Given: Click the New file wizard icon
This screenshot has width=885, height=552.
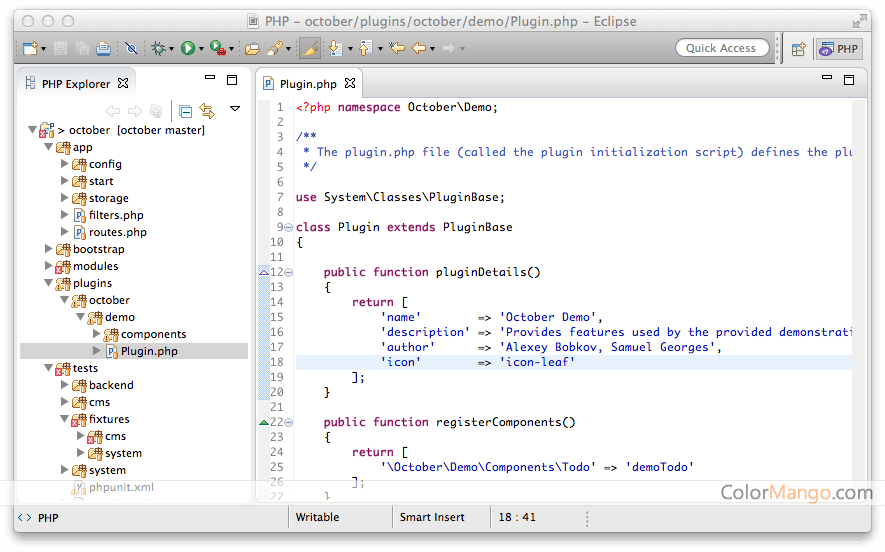Looking at the screenshot, I should click(30, 49).
